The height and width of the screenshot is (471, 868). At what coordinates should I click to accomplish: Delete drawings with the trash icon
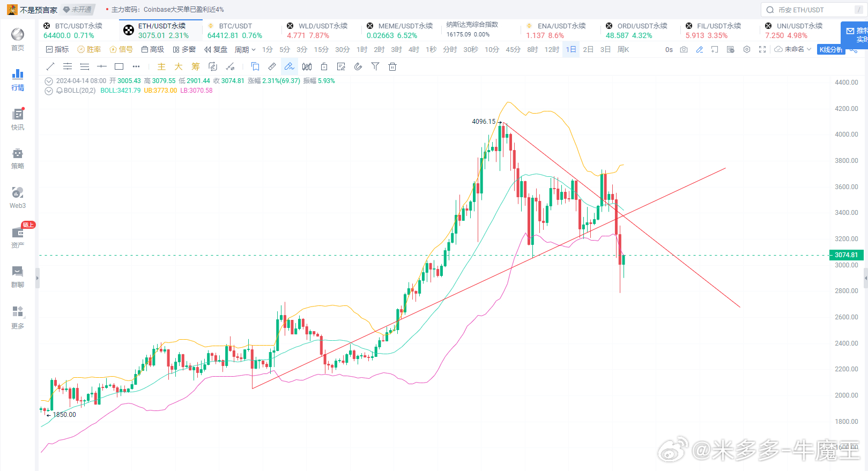click(392, 66)
